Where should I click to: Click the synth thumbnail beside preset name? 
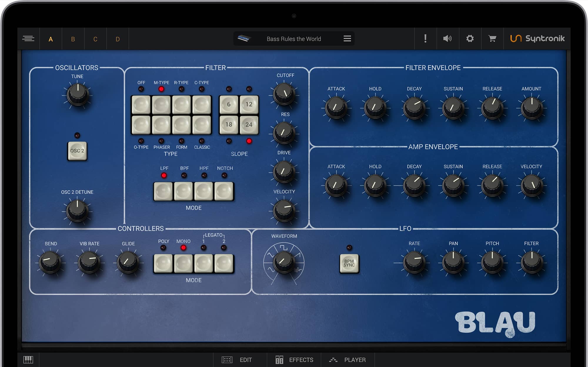(x=244, y=38)
